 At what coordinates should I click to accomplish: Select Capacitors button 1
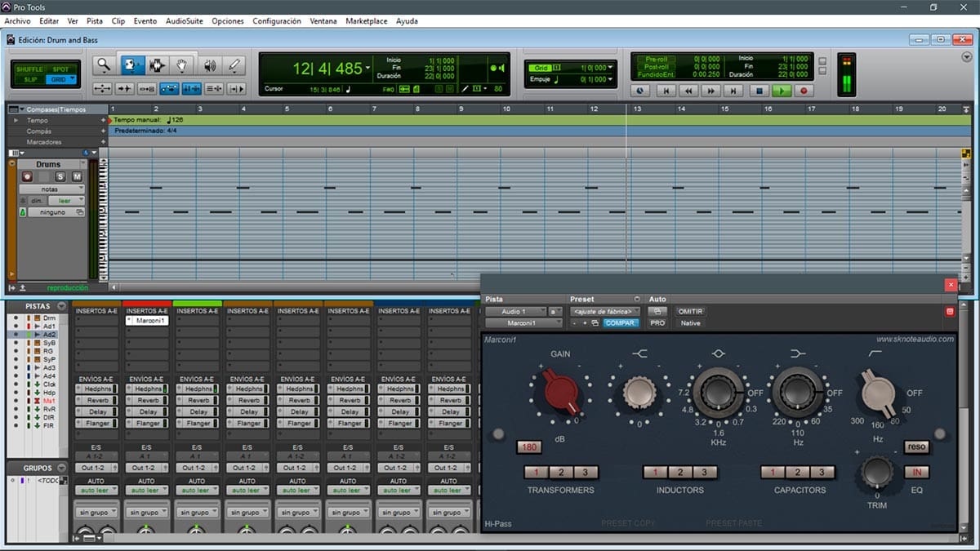pos(773,473)
